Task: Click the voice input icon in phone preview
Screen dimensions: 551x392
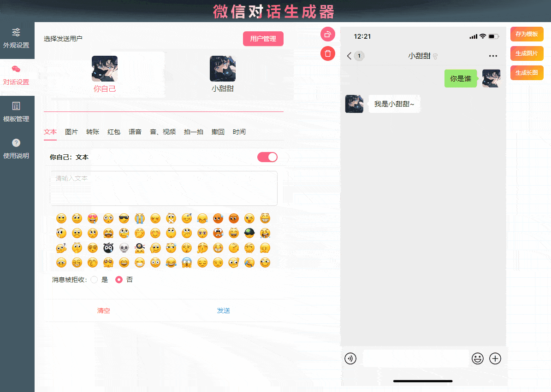Action: click(350, 358)
